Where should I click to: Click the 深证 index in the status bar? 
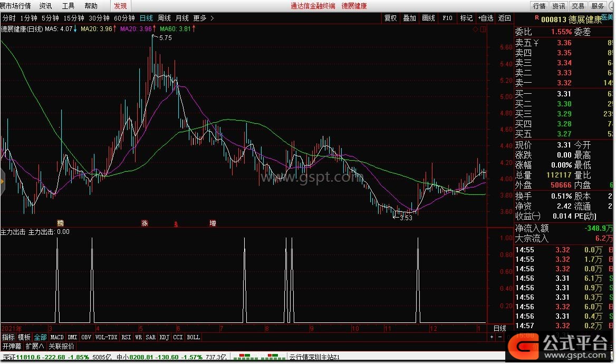[56, 357]
